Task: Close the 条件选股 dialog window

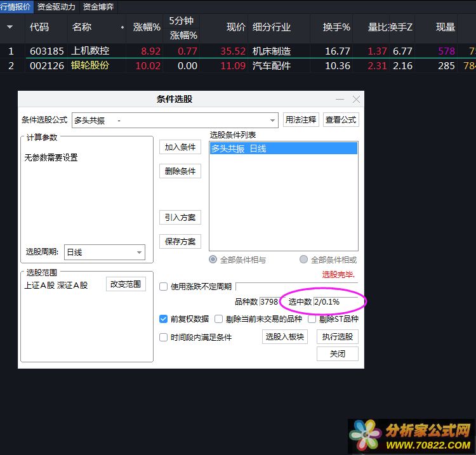Action: click(356, 100)
